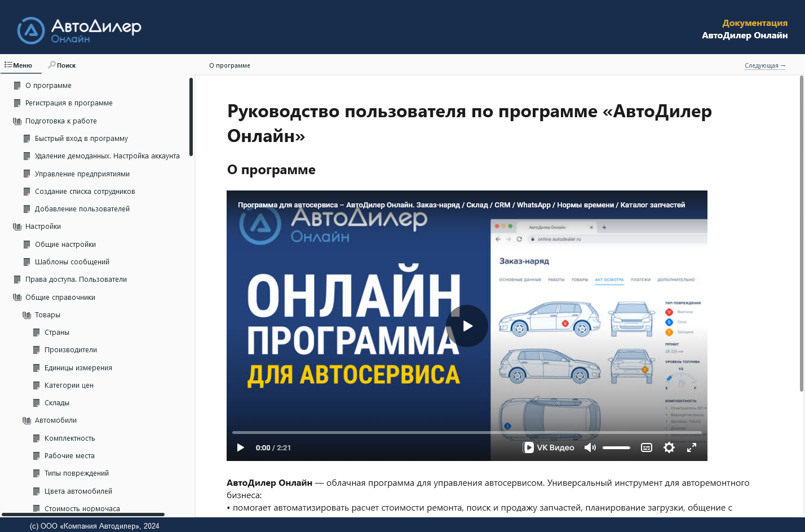This screenshot has height=532, width=805.
Task: Open video settings gear icon
Action: tap(669, 447)
